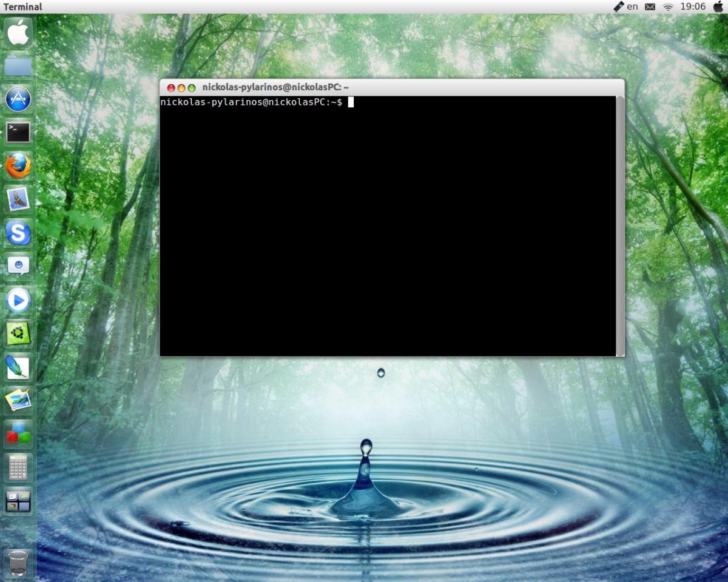Open the red-green-blue cubes app
This screenshot has height=582, width=728.
click(x=18, y=434)
